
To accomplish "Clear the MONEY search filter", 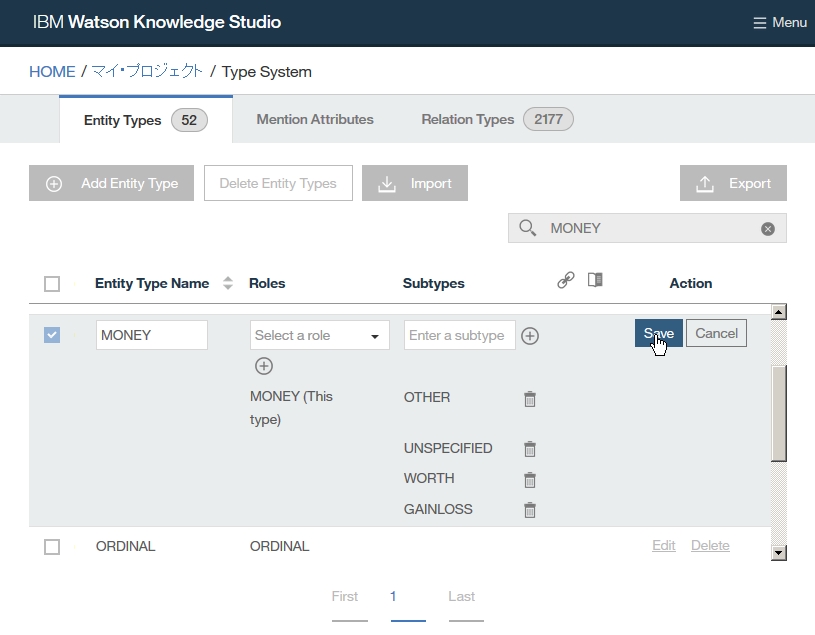I will tap(768, 229).
